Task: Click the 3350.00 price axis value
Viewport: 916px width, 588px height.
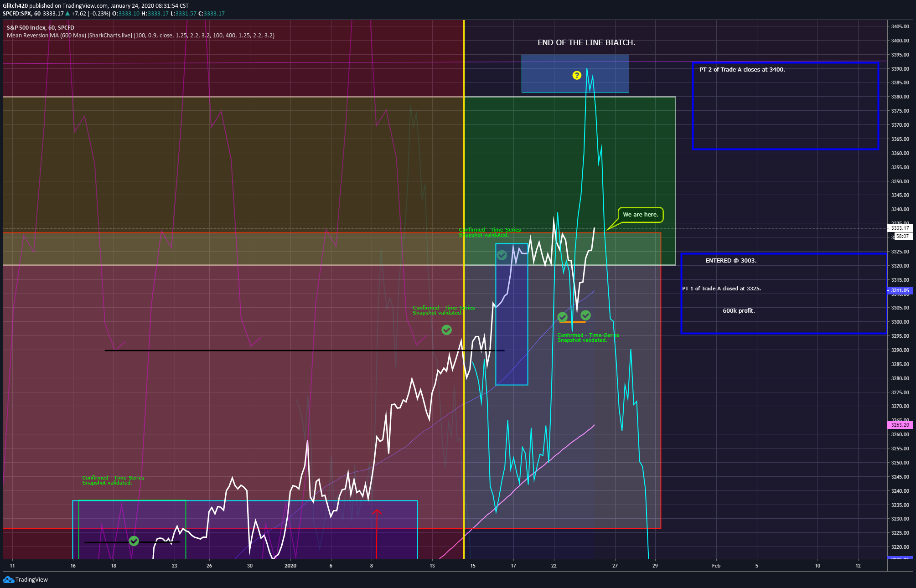Action: pos(900,181)
